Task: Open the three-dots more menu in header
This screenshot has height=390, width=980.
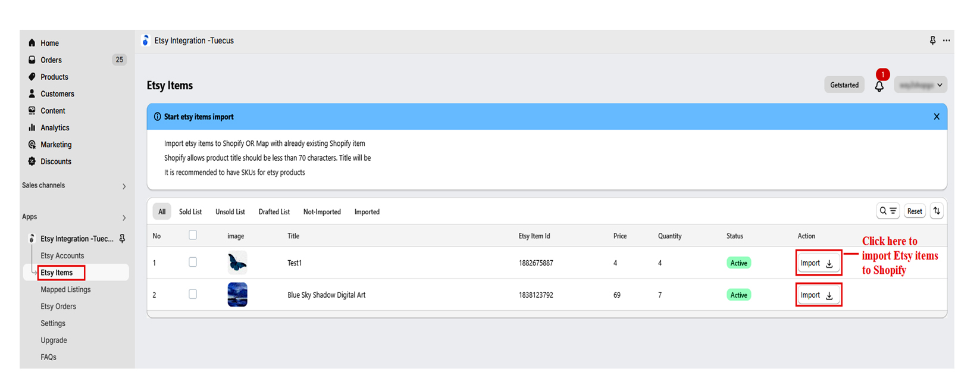Action: [946, 40]
